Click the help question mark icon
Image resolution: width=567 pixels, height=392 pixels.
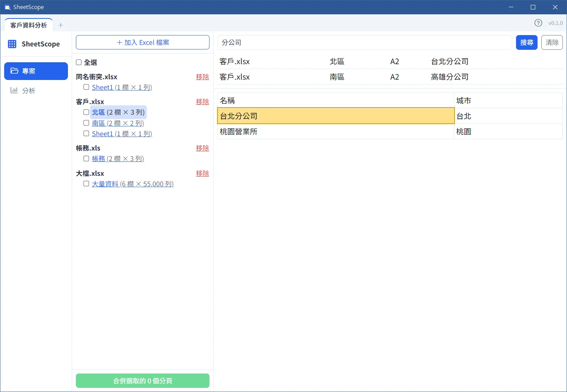point(538,23)
